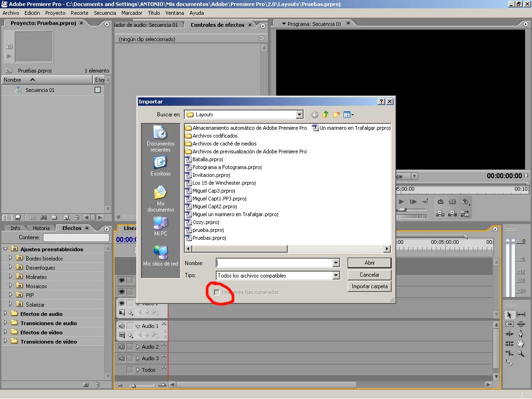Open the Marcador menu
The width and height of the screenshot is (532, 399).
click(x=132, y=13)
